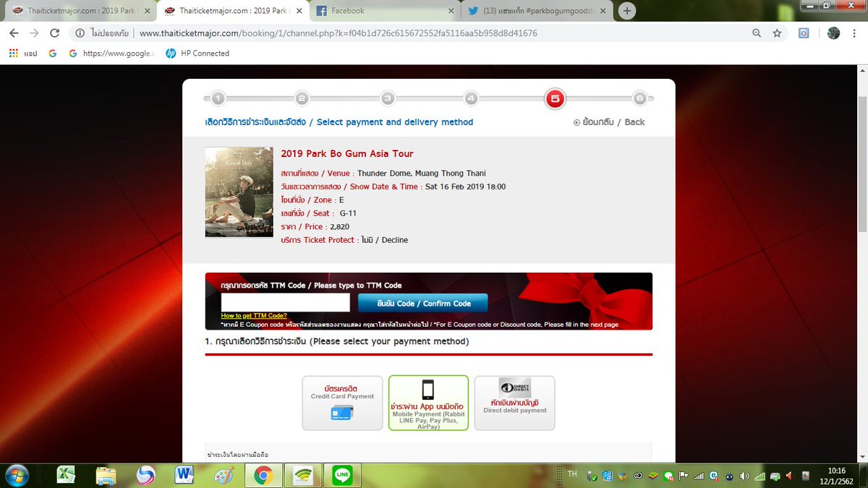
Task: Select Direct debit payment option
Action: tap(514, 403)
